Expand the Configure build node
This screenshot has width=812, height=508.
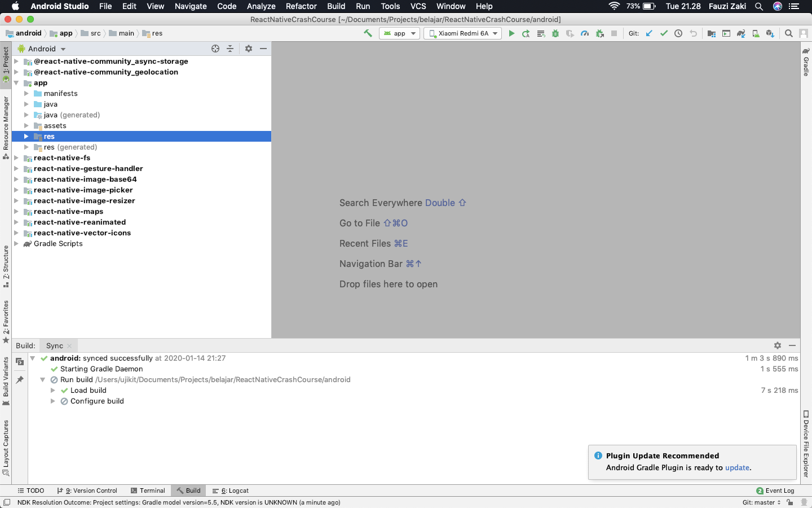pyautogui.click(x=52, y=401)
